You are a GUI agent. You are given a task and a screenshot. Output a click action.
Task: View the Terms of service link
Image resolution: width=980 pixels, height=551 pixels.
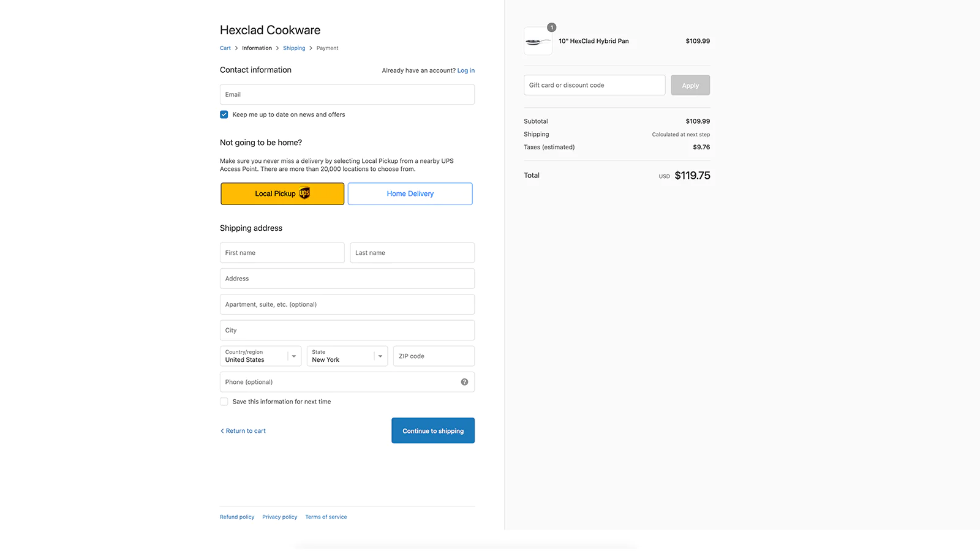326,517
